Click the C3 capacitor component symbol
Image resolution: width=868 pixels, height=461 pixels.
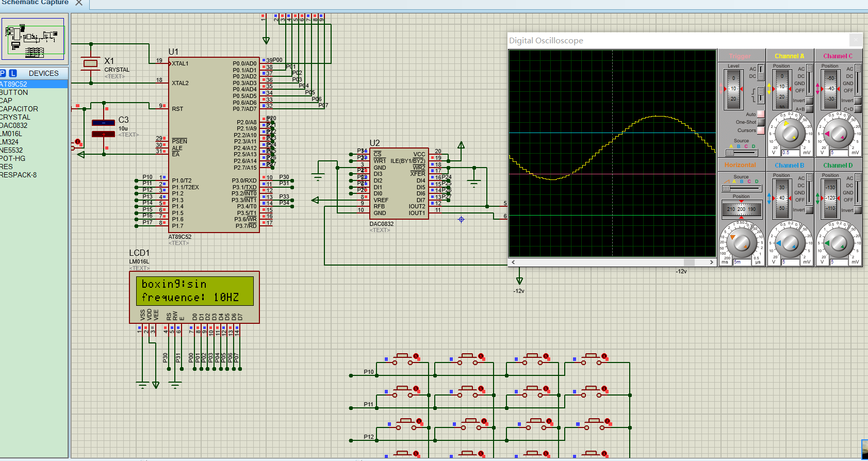pyautogui.click(x=103, y=128)
